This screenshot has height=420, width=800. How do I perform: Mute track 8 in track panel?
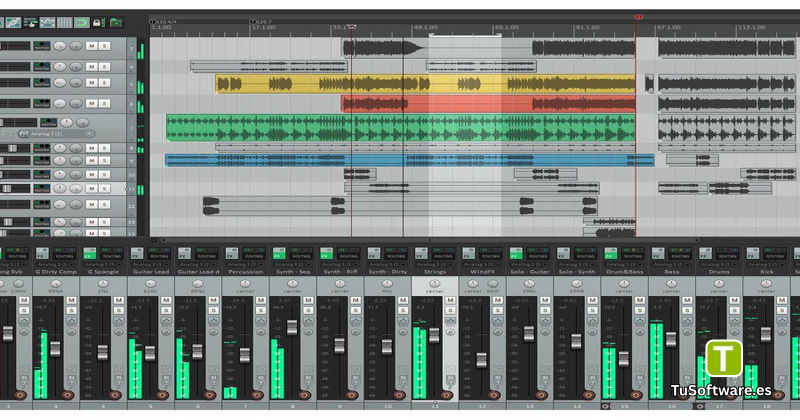pos(91,147)
